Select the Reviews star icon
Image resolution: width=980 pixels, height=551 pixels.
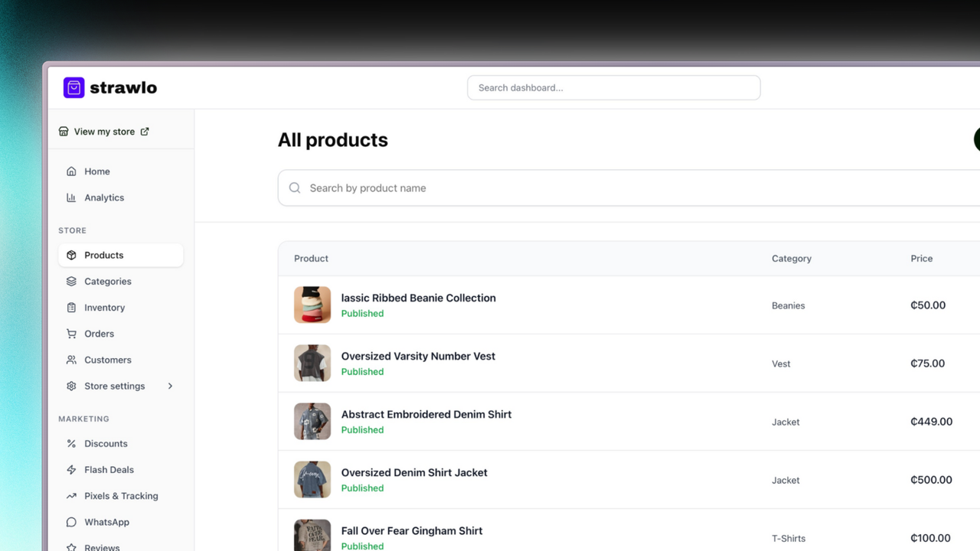(x=71, y=546)
